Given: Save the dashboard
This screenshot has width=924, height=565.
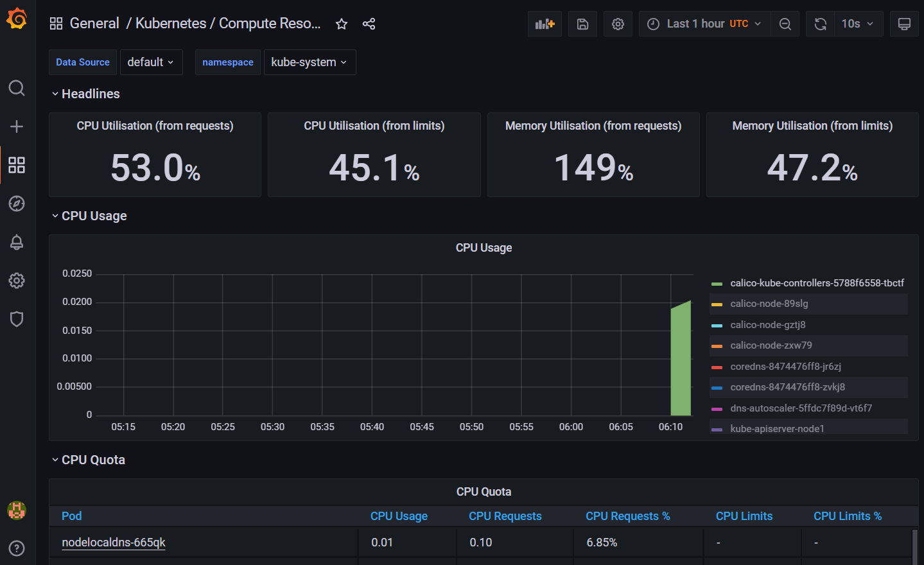Looking at the screenshot, I should tap(582, 24).
